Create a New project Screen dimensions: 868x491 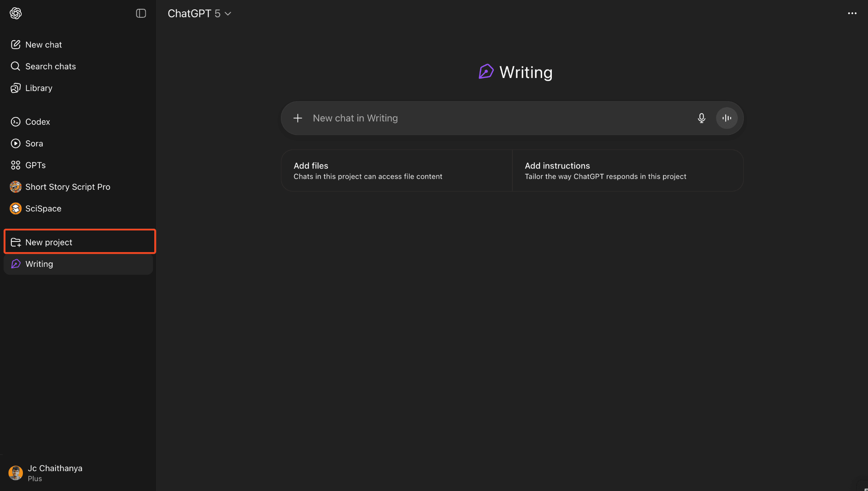pyautogui.click(x=49, y=242)
